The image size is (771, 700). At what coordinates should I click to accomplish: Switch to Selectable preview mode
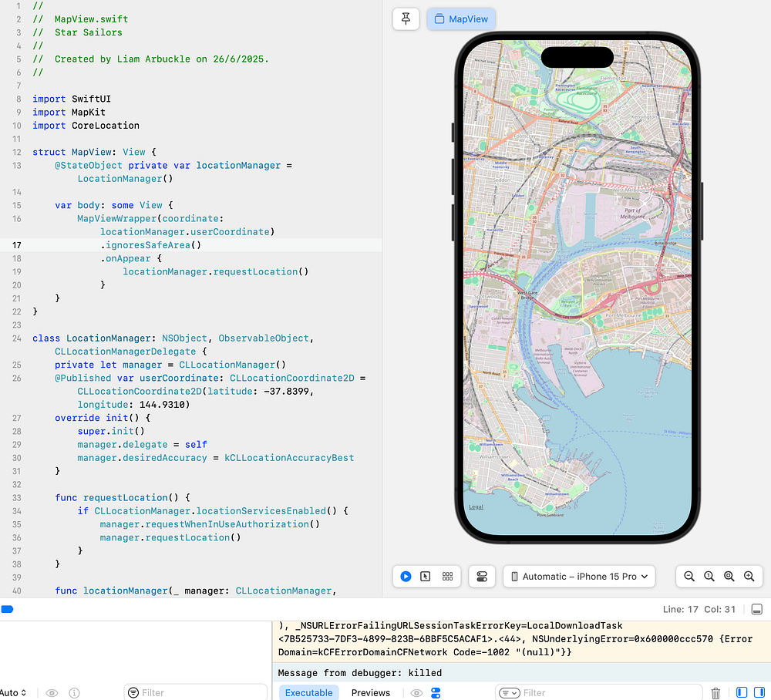click(x=426, y=577)
